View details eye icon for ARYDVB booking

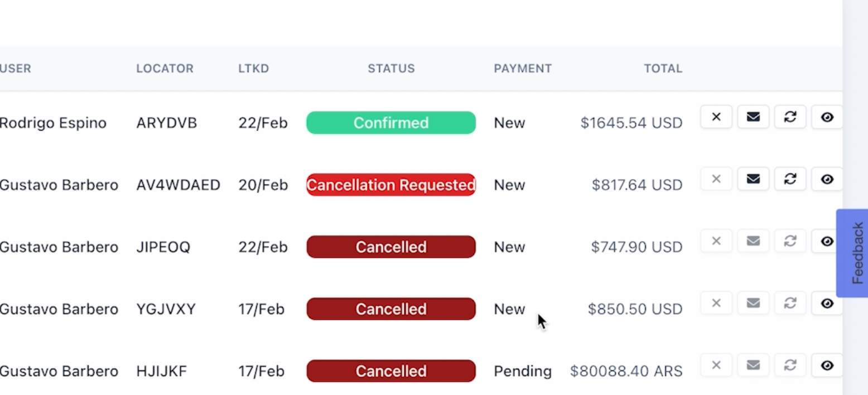827,117
